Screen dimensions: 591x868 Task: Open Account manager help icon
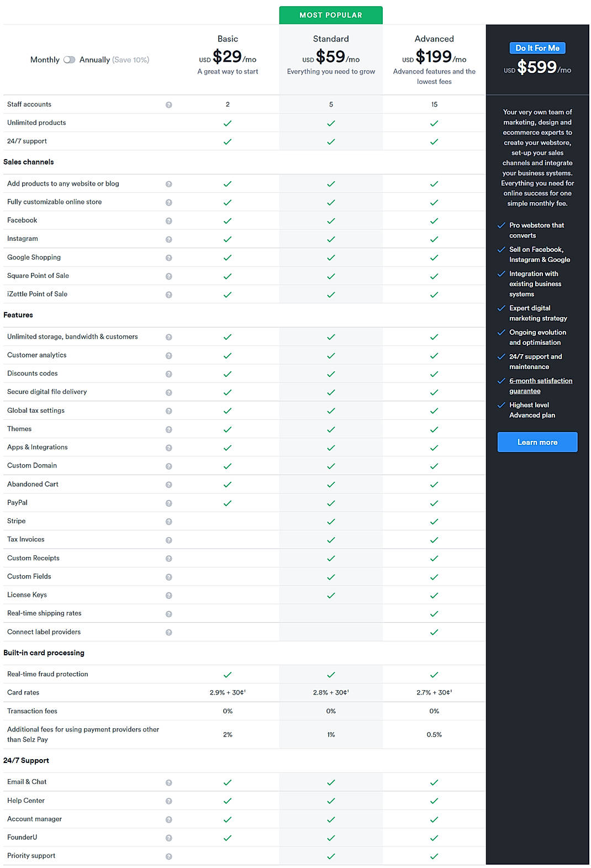point(169,819)
